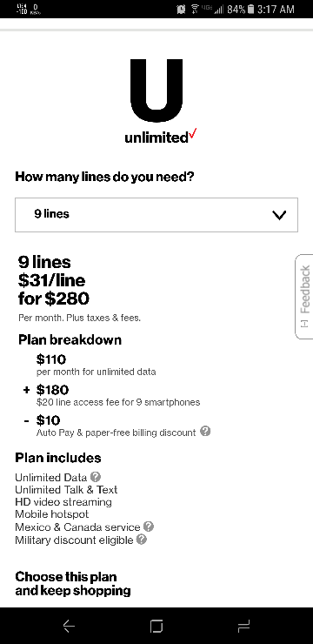Tap help icon next to Auto Pay discount
Viewport: 313px width, 644px height.
point(205,432)
